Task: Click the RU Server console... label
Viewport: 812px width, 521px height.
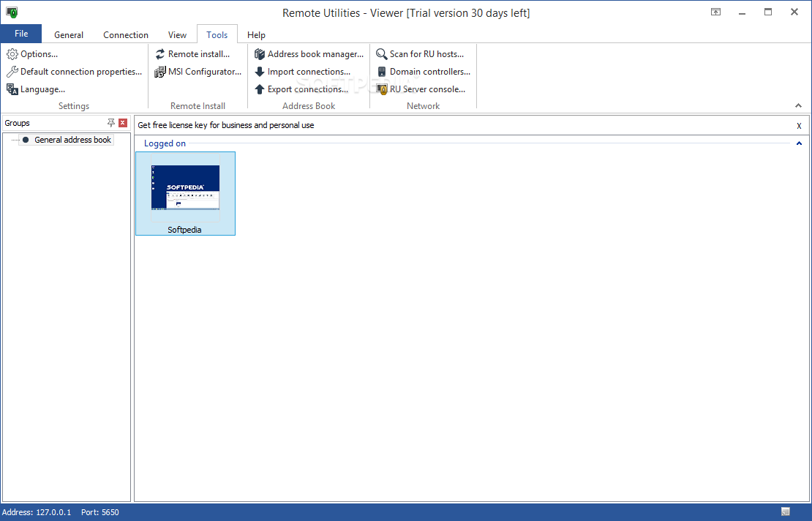Action: (x=427, y=89)
